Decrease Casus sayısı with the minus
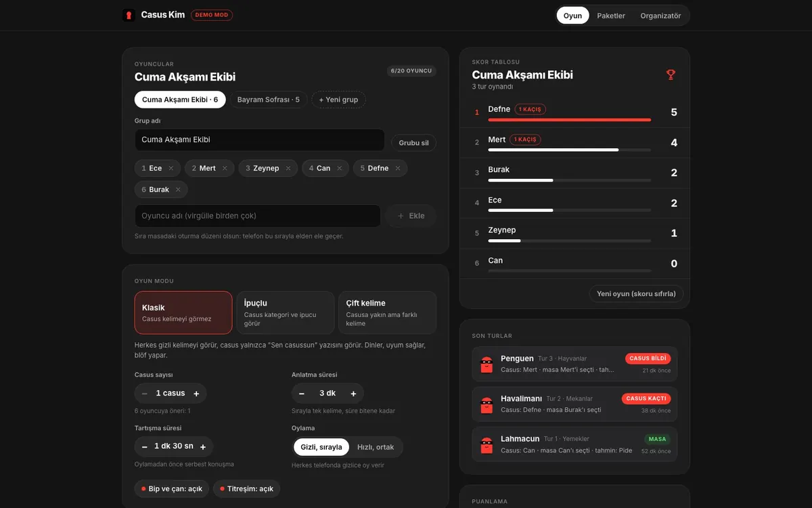This screenshot has width=812, height=508. 145,394
